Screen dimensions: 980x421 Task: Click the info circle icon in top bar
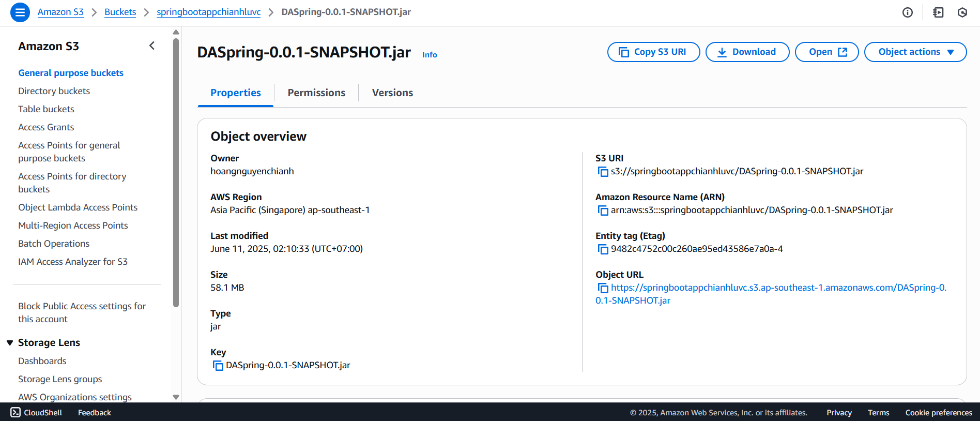[908, 12]
